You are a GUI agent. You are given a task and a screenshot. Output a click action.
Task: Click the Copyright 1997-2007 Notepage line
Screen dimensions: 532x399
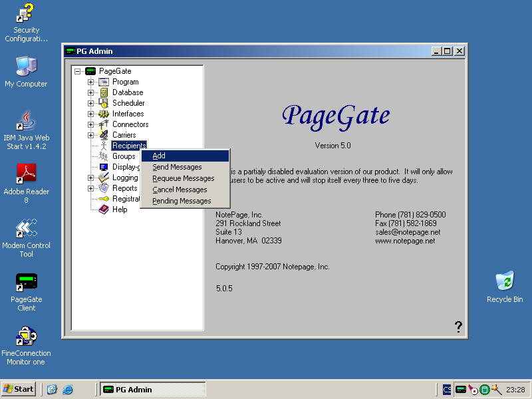(x=273, y=267)
